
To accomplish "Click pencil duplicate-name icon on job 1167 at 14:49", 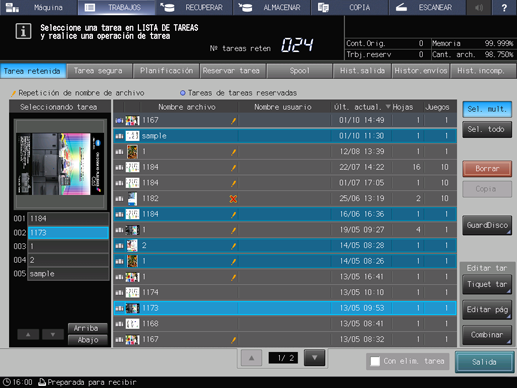I will pyautogui.click(x=233, y=121).
